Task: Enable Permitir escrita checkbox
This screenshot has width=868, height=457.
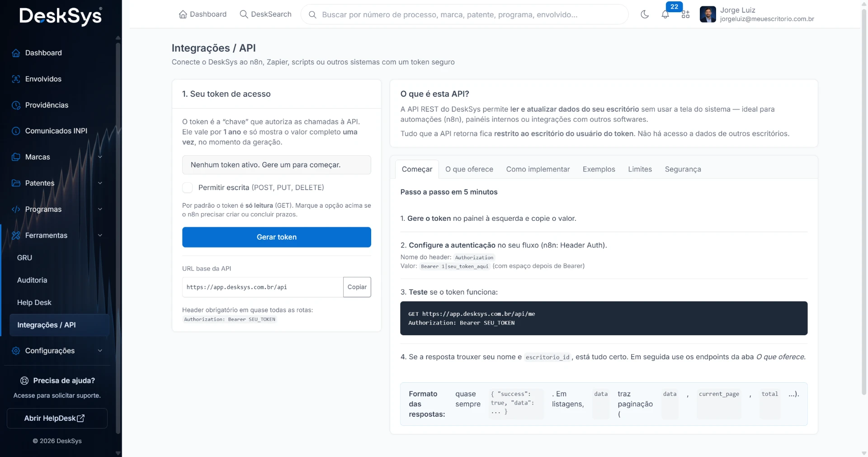Action: click(187, 188)
